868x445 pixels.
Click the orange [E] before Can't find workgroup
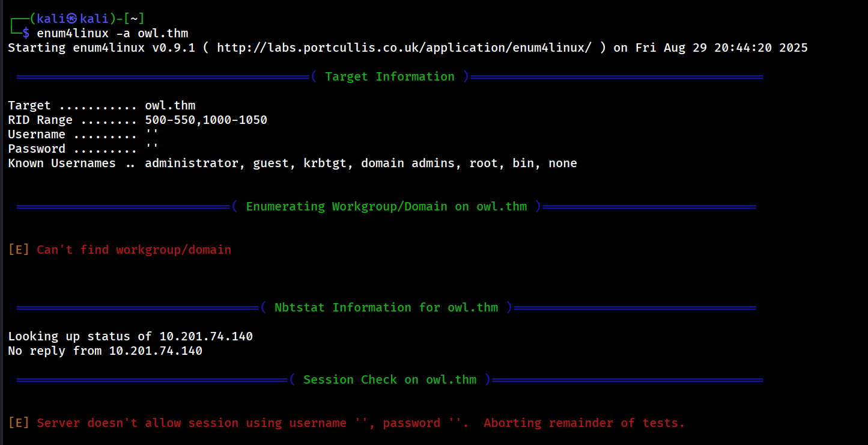click(x=18, y=250)
